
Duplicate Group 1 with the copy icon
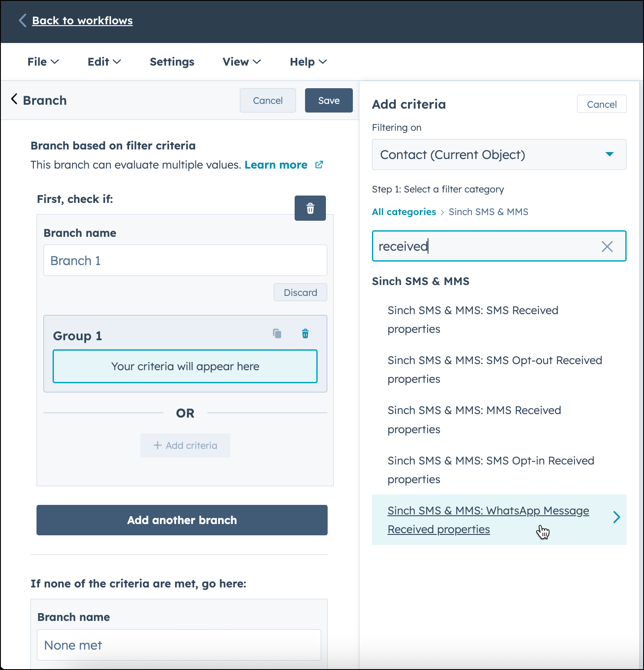point(277,334)
